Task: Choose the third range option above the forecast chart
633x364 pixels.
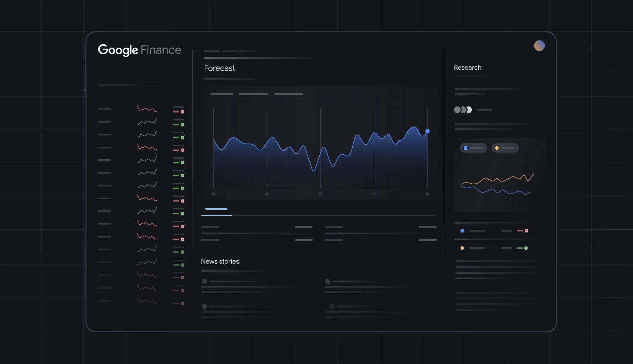Action: (289, 94)
